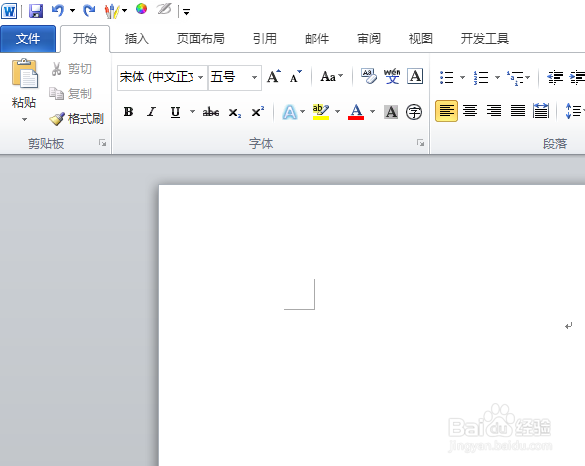Viewport: 585px width, 466px height.
Task: Open the 邮件 mailings tab
Action: 317,38
